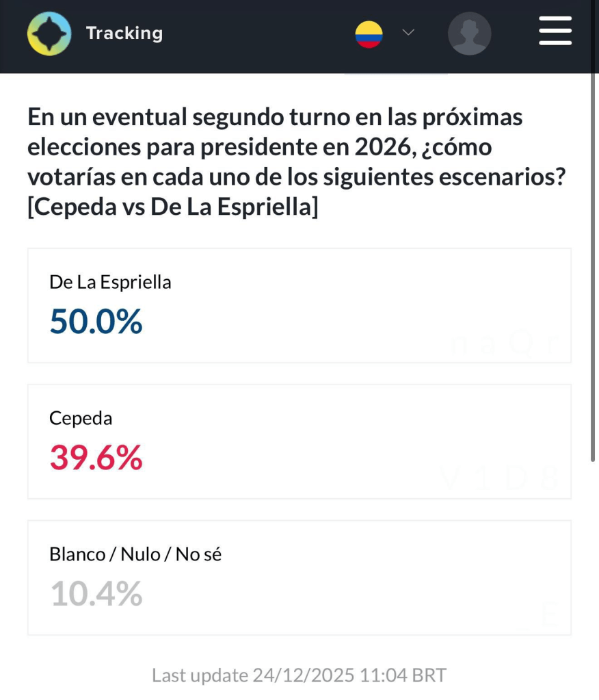Click the bracketed Cepeda vs De La Espriella text
Image resolution: width=599 pixels, height=700 pixels.
coord(172,207)
